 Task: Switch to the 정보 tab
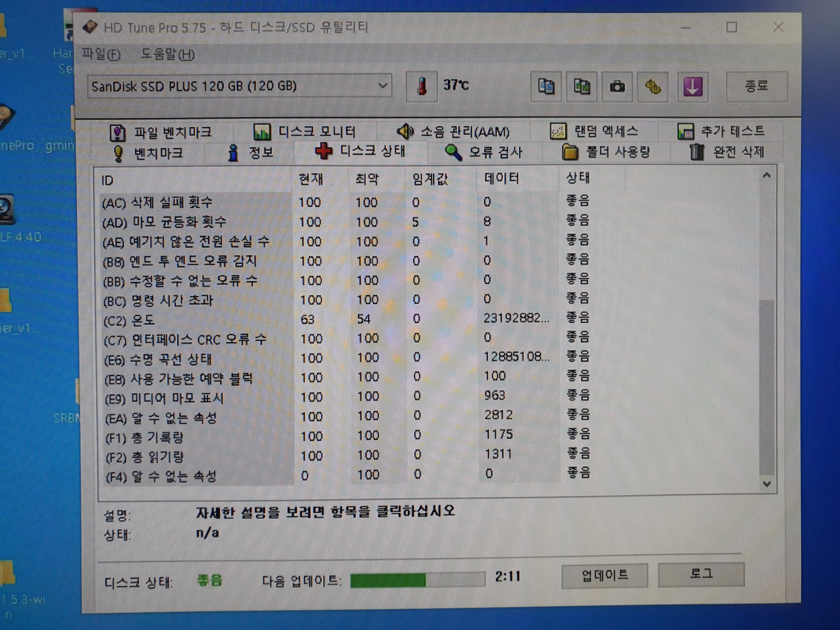click(250, 153)
